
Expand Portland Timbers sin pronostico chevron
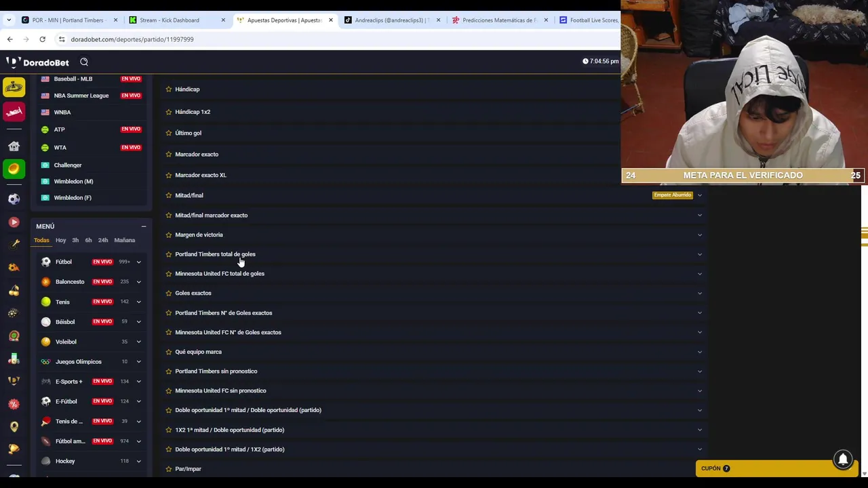click(x=700, y=371)
